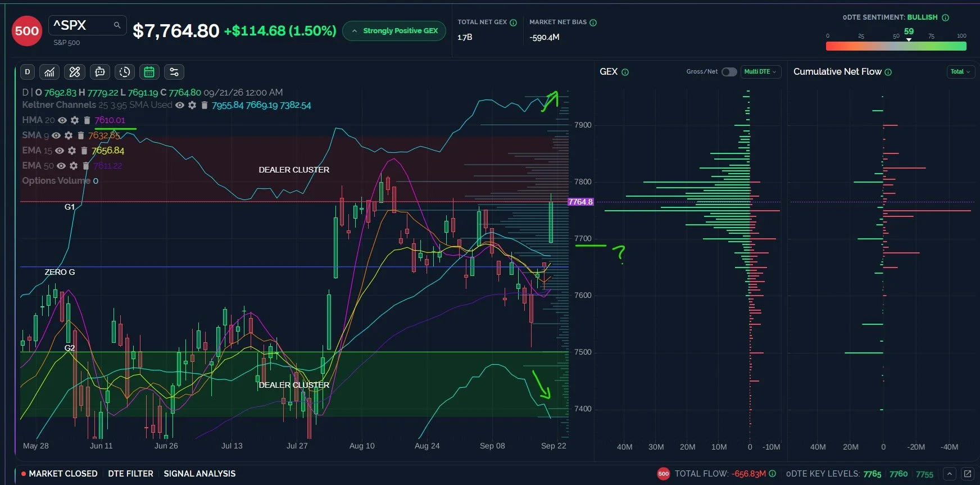Click the GEX panel info icon
980x485 pixels.
625,72
